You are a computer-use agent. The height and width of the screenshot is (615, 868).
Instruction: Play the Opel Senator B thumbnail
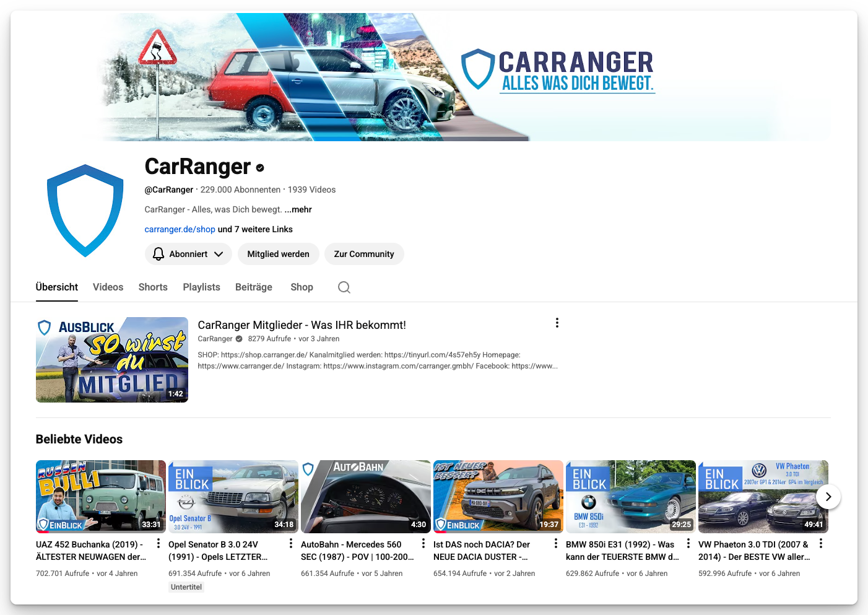233,497
